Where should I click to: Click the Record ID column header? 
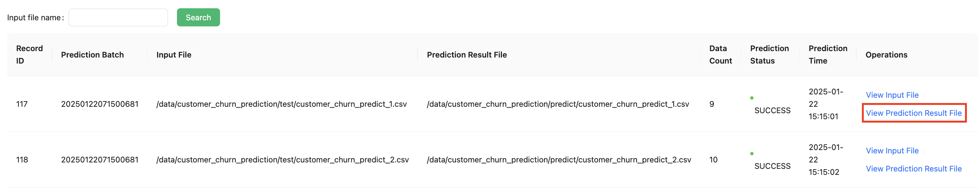click(x=29, y=55)
